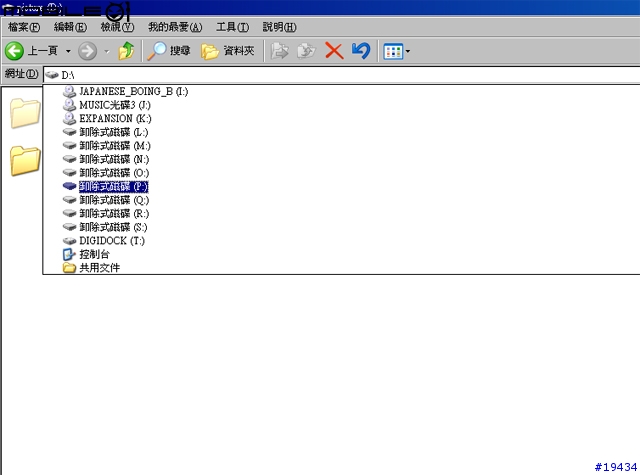Screen dimensions: 640x475
Task: Click the blue Undo arrow icon
Action: coord(361,51)
